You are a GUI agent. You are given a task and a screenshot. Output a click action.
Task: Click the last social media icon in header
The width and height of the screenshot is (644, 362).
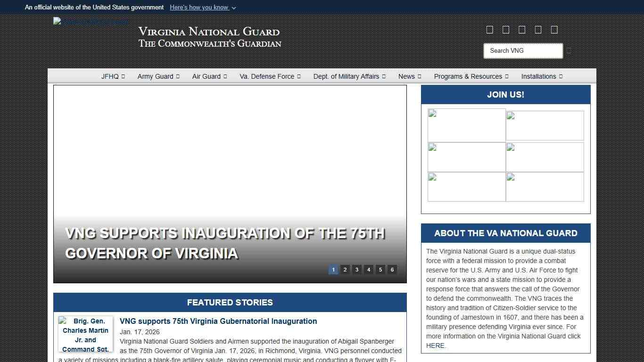pyautogui.click(x=554, y=30)
